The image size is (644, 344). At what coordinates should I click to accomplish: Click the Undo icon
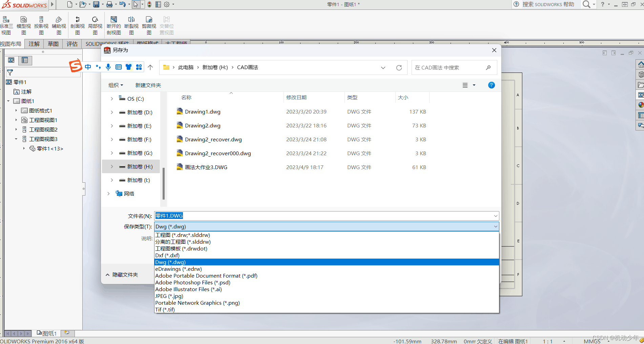click(x=123, y=4)
